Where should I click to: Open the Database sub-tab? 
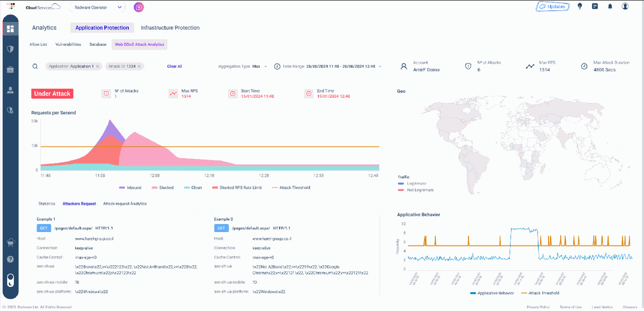(x=98, y=45)
